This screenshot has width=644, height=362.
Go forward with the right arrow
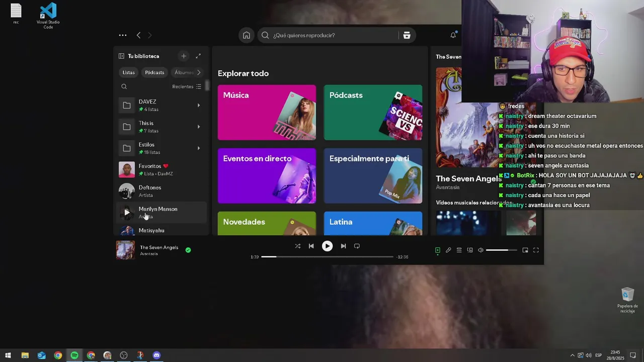coord(149,35)
